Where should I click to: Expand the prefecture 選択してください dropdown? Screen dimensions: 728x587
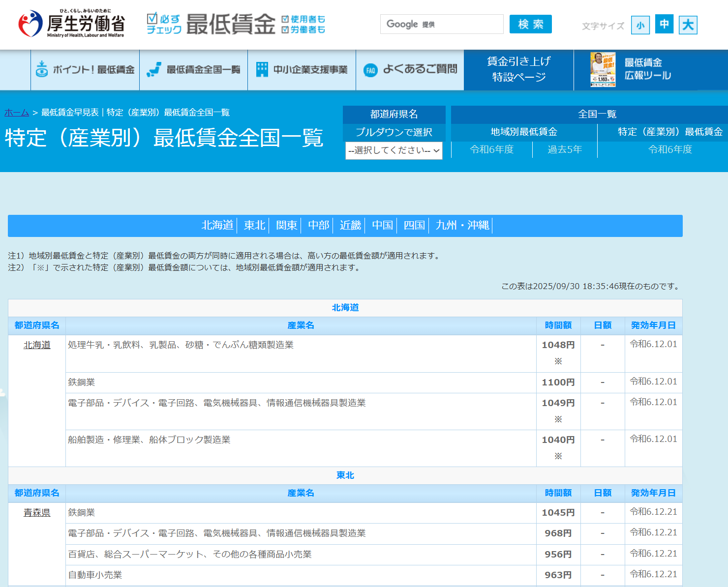coord(394,150)
